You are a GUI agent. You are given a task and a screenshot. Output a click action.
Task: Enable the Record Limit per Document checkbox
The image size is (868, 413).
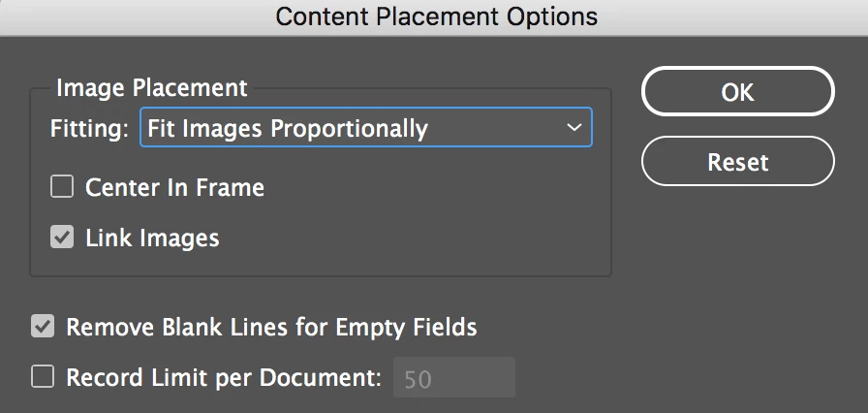[x=43, y=377]
